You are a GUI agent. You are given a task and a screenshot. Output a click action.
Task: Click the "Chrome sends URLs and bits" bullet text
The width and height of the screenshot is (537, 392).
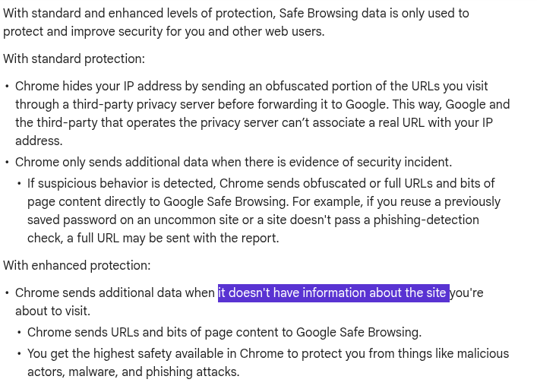point(105,333)
